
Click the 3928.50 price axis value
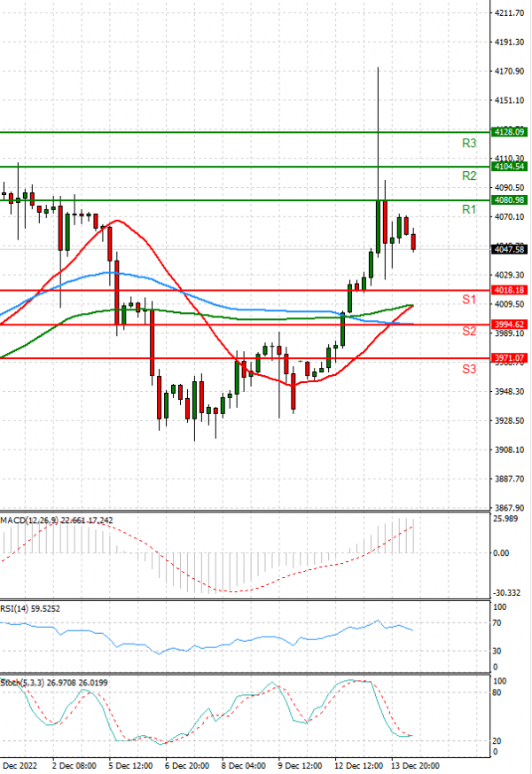click(x=509, y=420)
